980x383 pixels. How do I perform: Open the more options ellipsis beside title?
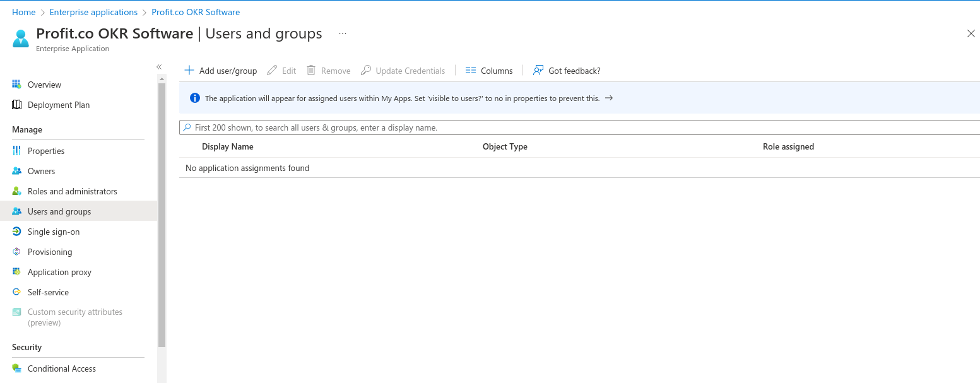coord(343,33)
